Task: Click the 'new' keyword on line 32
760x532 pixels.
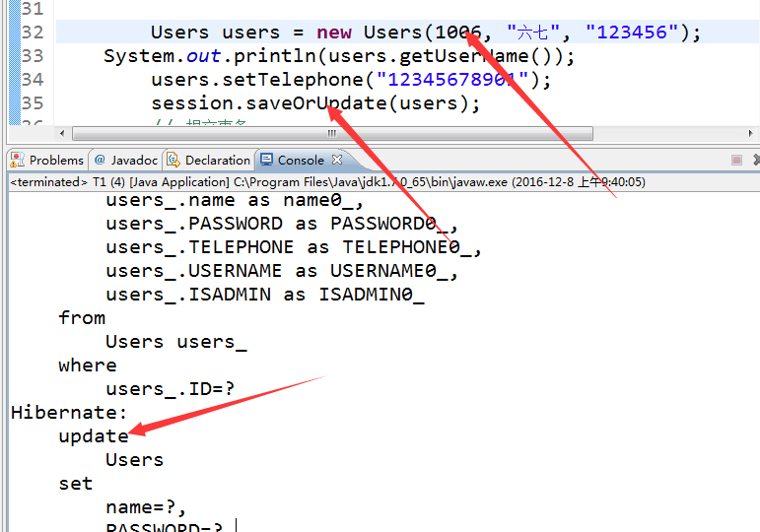Action: (x=334, y=33)
